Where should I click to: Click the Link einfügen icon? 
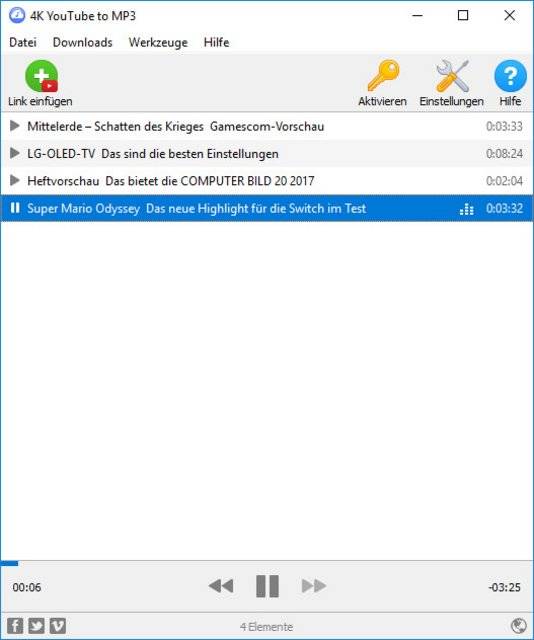point(41,76)
